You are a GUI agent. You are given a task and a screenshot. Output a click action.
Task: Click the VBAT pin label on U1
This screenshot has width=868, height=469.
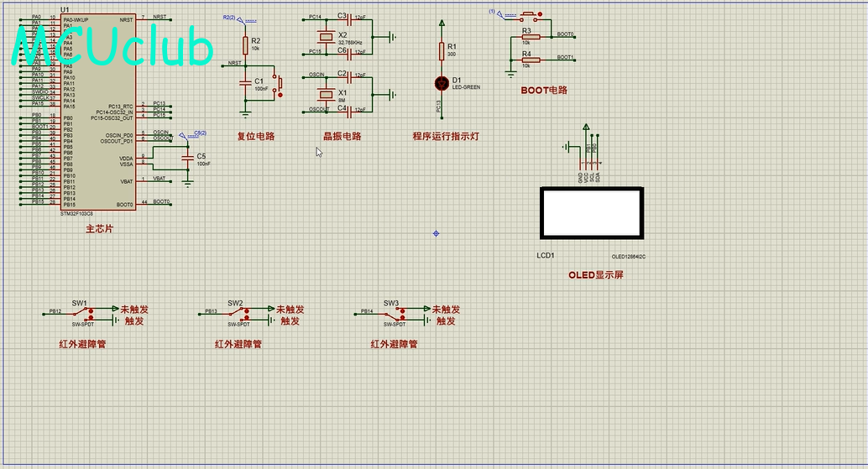[127, 181]
